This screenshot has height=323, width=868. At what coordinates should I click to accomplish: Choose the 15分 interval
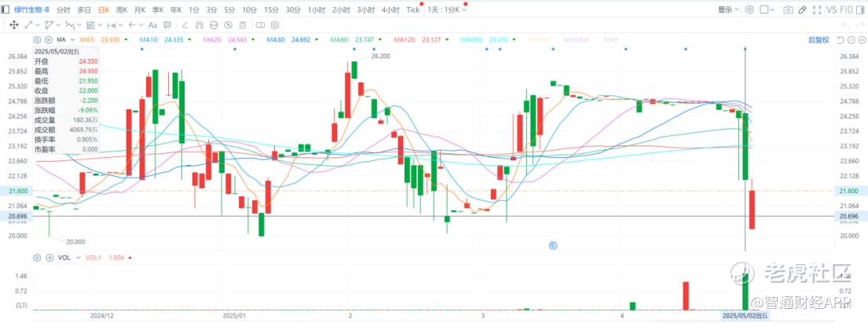tap(271, 10)
